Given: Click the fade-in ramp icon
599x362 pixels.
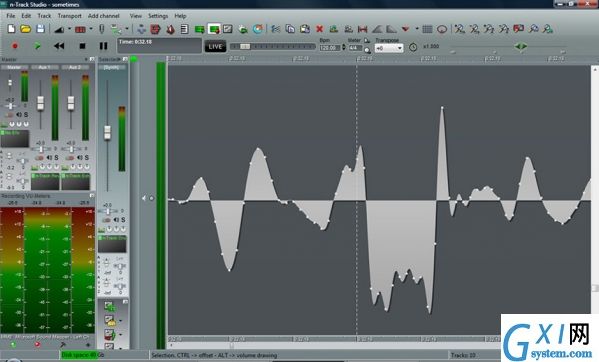Looking at the screenshot, I should (377, 29).
